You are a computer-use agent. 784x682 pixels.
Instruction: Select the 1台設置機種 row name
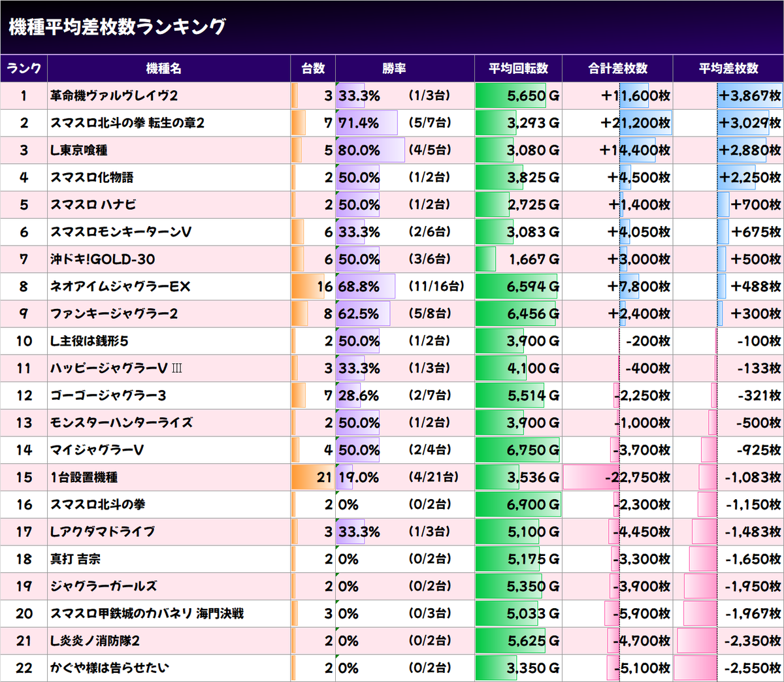(x=84, y=478)
